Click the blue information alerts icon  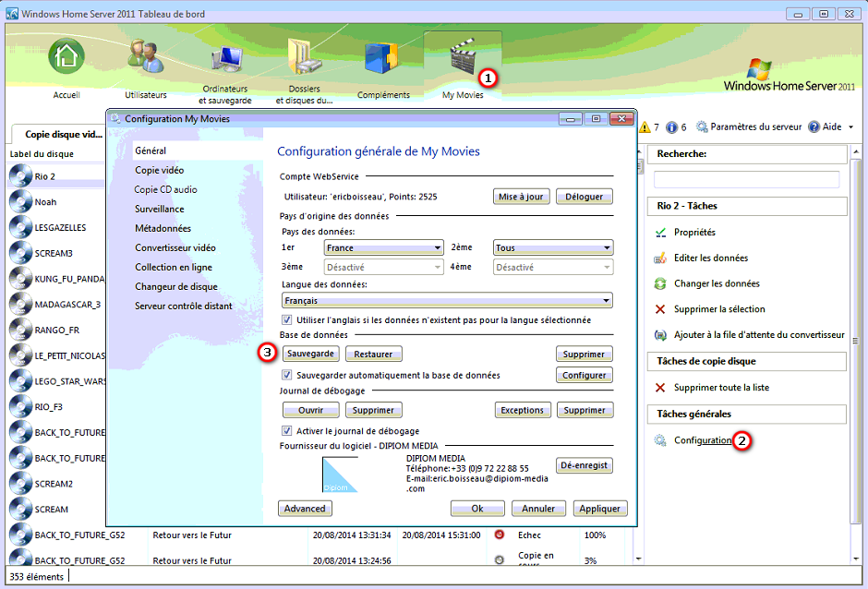(671, 127)
